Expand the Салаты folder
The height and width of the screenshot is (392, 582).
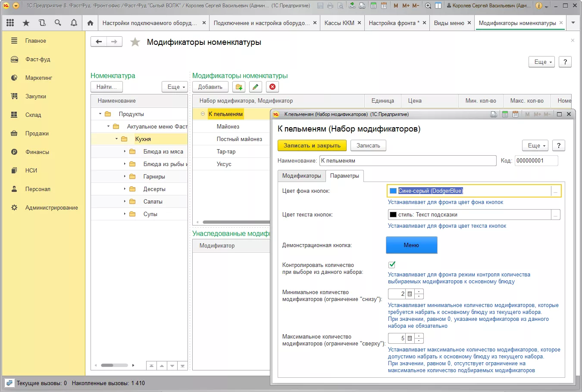(125, 201)
